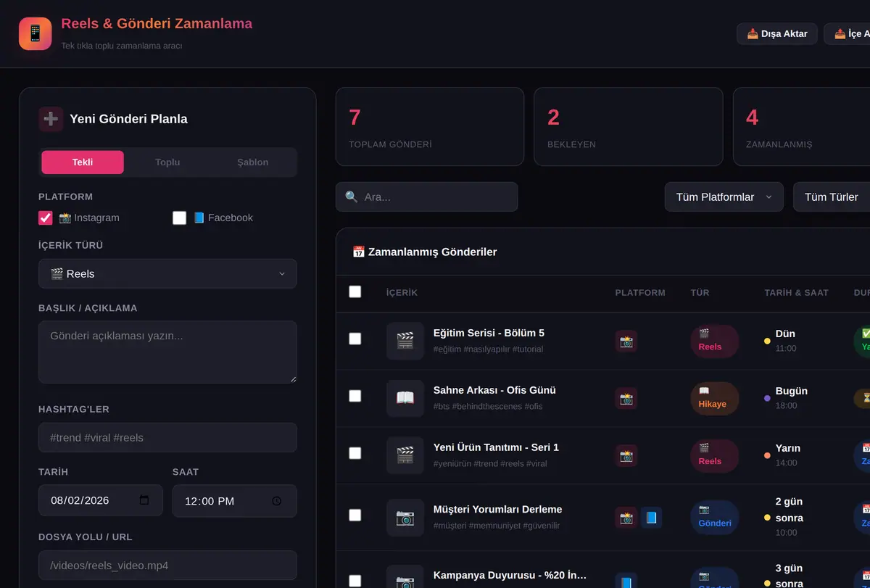Click the calendar picker icon in Tarih field
Image resolution: width=870 pixels, height=588 pixels.
[x=144, y=500]
